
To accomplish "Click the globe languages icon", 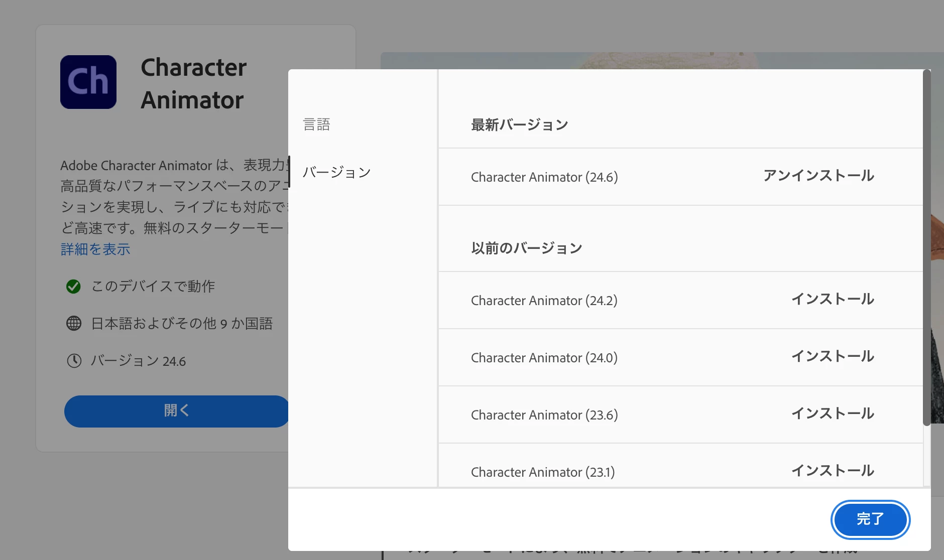I will coord(74,323).
